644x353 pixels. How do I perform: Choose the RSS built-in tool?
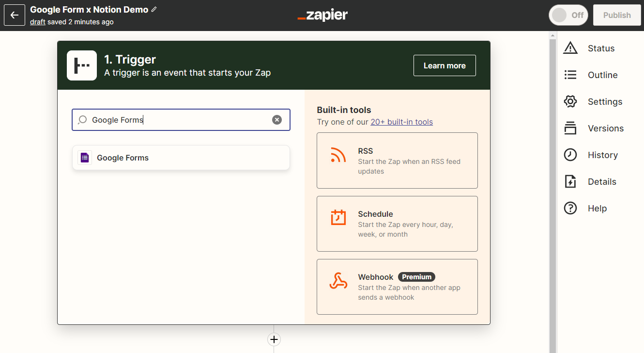click(397, 160)
